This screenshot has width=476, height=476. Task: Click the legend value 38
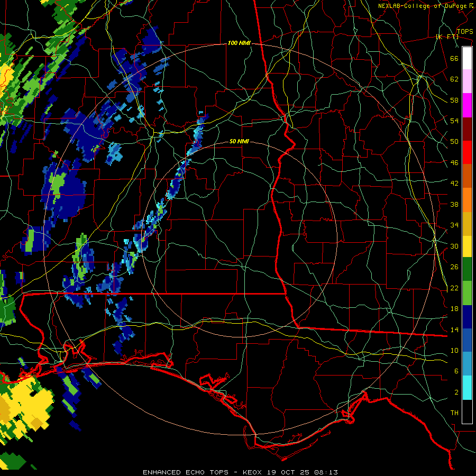[454, 204]
